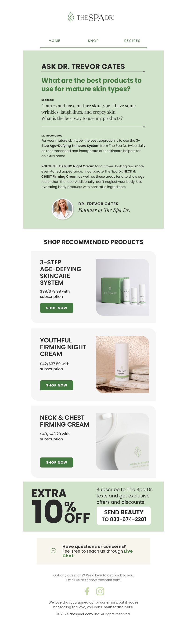The image size is (187, 644).
Task: Click the Neck & Chest cream product photo
Action: click(122, 442)
